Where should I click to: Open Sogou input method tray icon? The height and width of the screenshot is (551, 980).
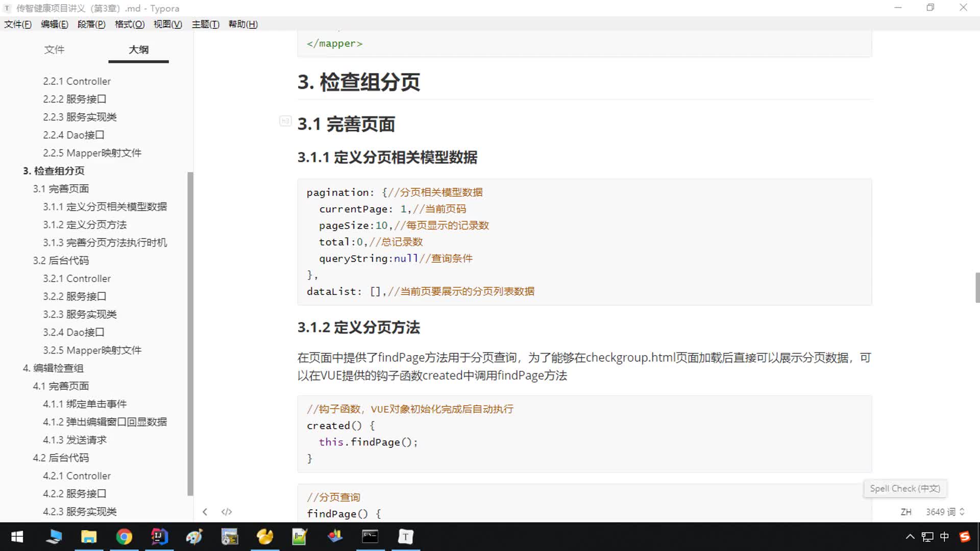click(x=965, y=537)
